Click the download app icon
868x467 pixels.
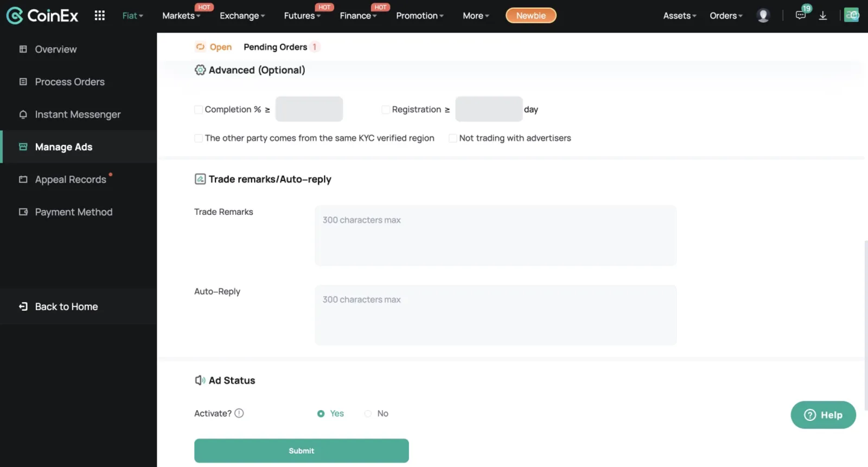point(822,16)
